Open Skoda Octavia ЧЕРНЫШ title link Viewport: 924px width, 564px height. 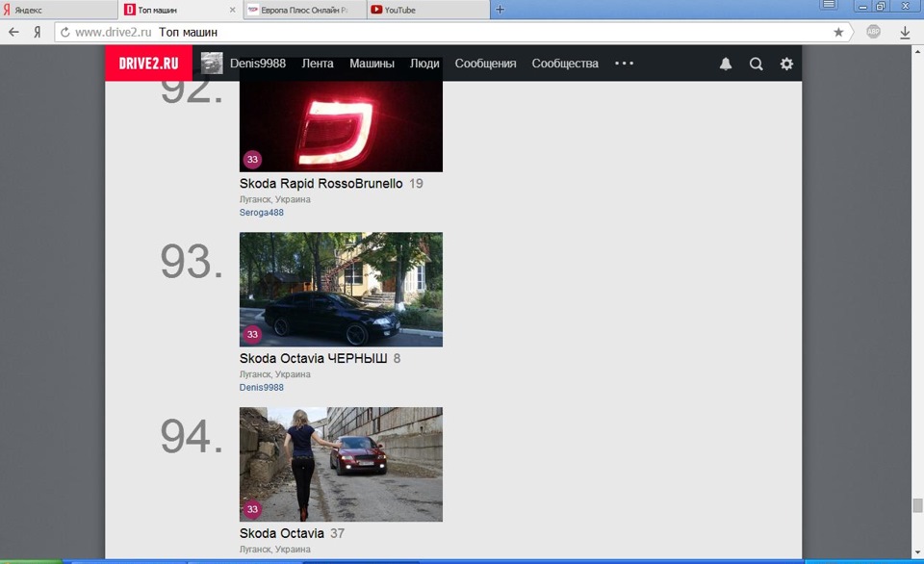pos(313,358)
